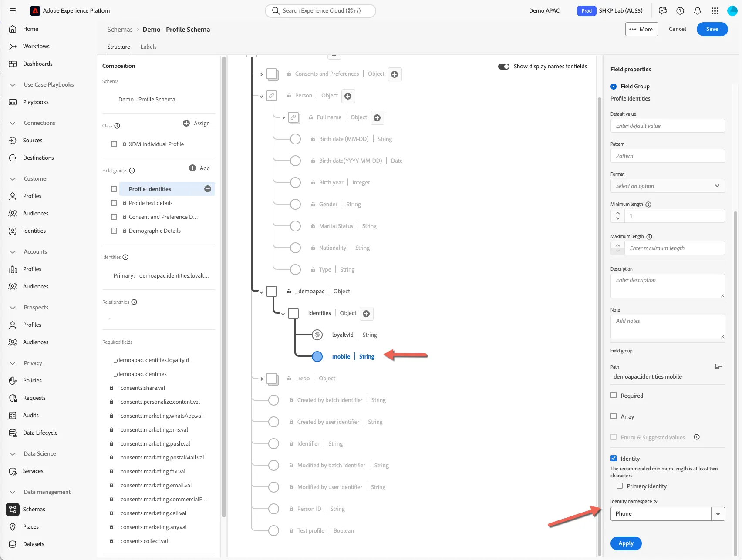The image size is (742, 560).
Task: Click the Field groups info icon
Action: [x=132, y=171]
